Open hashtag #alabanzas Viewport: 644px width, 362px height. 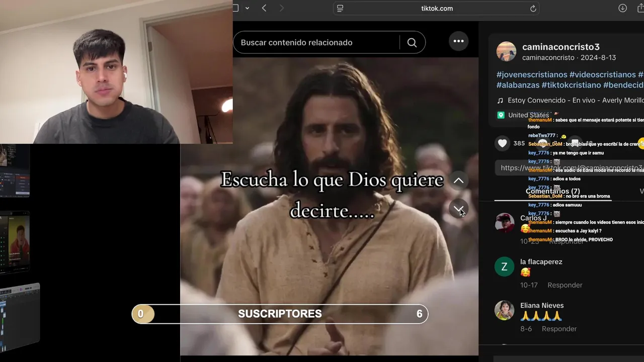(x=518, y=85)
